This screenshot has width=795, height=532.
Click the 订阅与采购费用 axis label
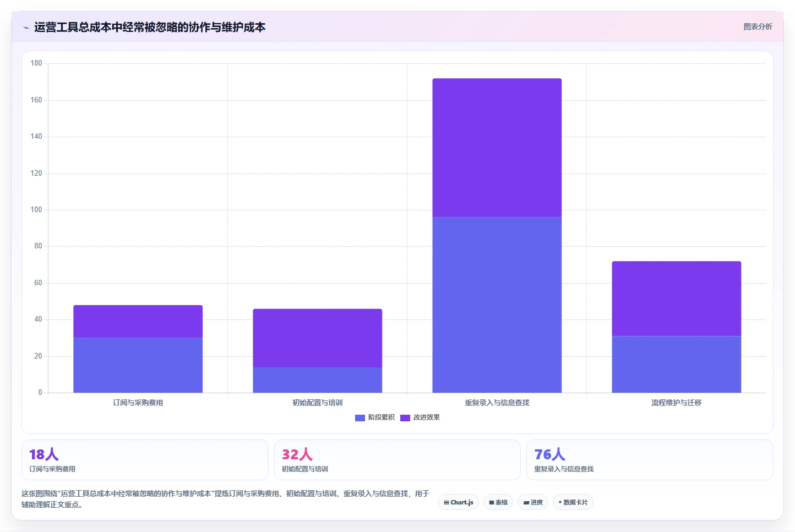coord(138,403)
